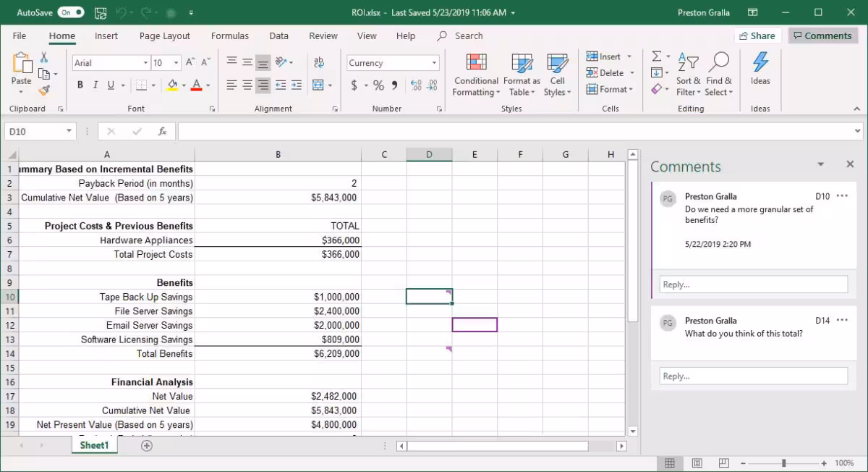Click the Increase Decimal icon
This screenshot has width=868, height=472.
pyautogui.click(x=416, y=85)
